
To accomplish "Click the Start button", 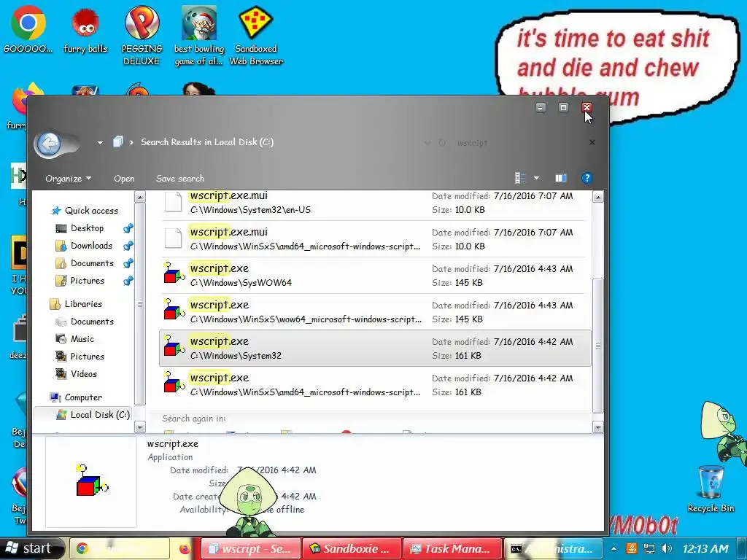I will [32, 548].
